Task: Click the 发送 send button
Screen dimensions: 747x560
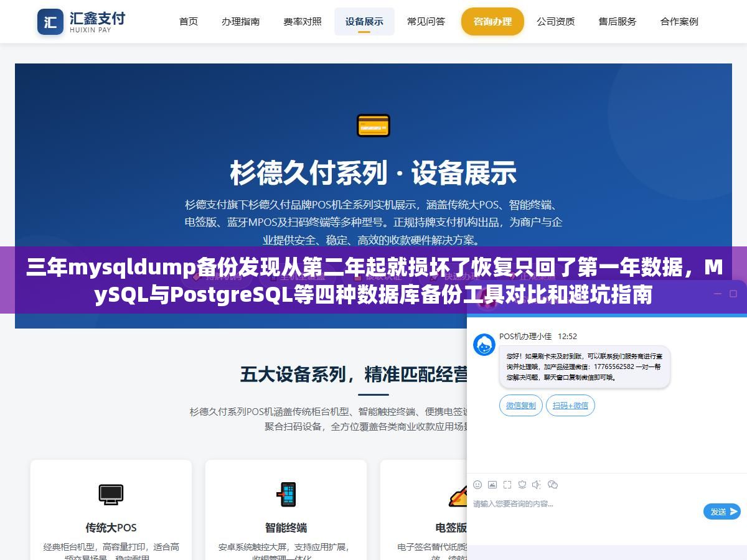Action: (722, 511)
